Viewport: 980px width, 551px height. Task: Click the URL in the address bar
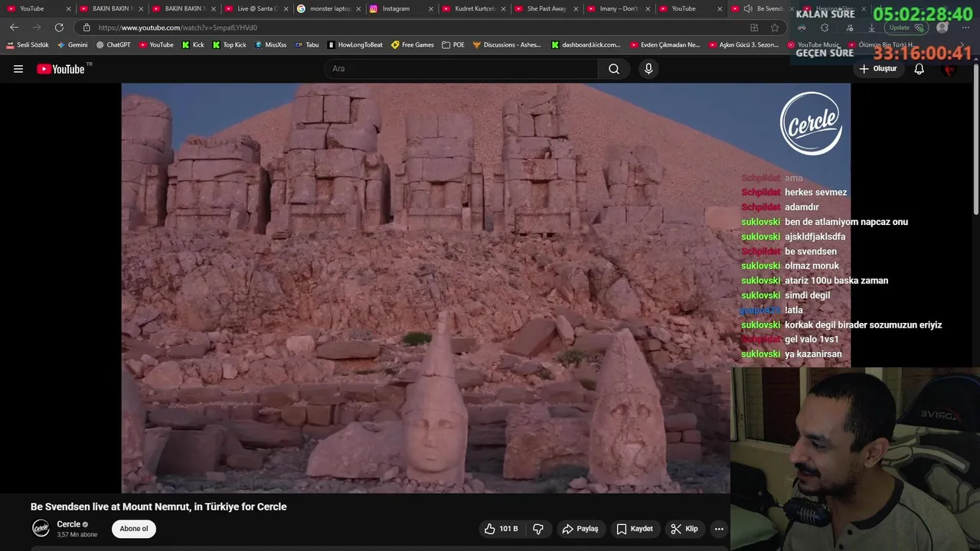178,28
